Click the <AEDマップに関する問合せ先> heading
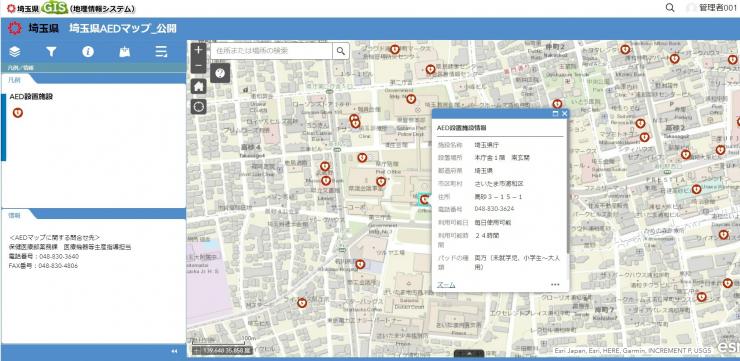Viewport: 740px width, 361px height. pos(54,237)
